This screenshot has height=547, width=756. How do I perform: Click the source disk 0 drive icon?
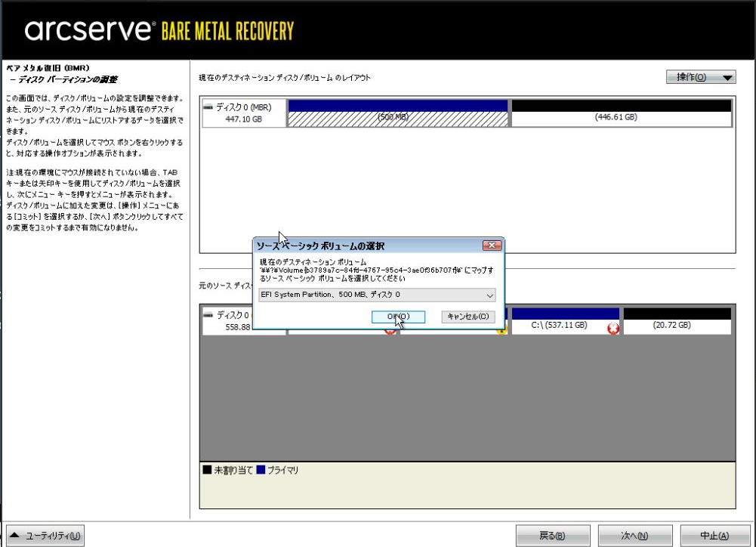click(208, 315)
